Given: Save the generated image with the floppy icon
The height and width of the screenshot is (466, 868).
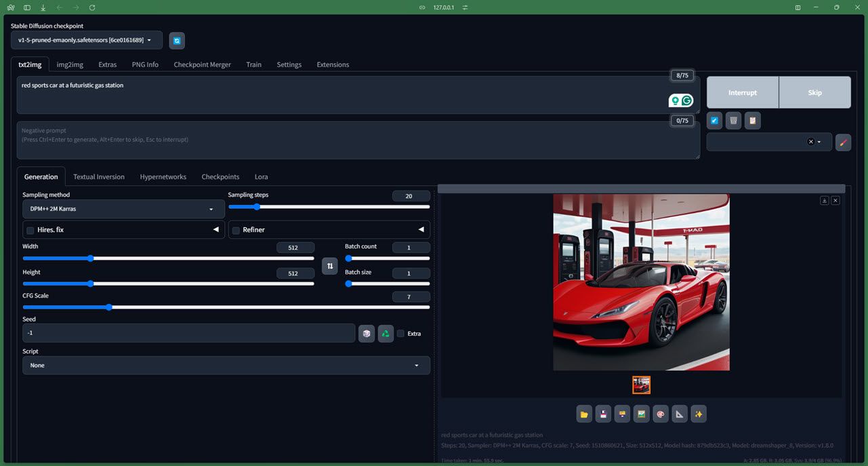Looking at the screenshot, I should click(x=603, y=413).
